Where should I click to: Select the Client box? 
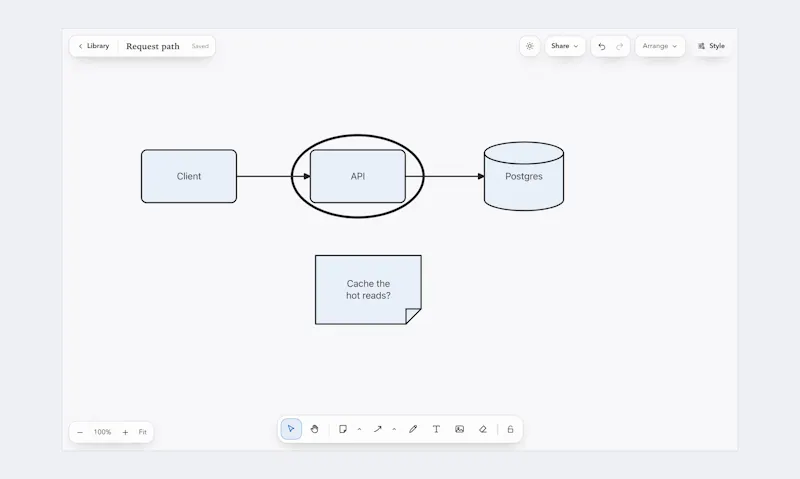coord(189,176)
